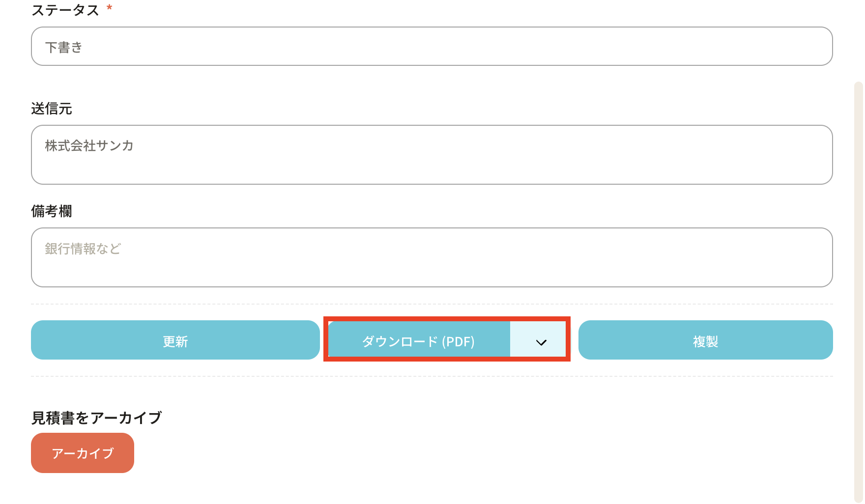Click the 銀行情報など placeholder text

pyautogui.click(x=83, y=249)
